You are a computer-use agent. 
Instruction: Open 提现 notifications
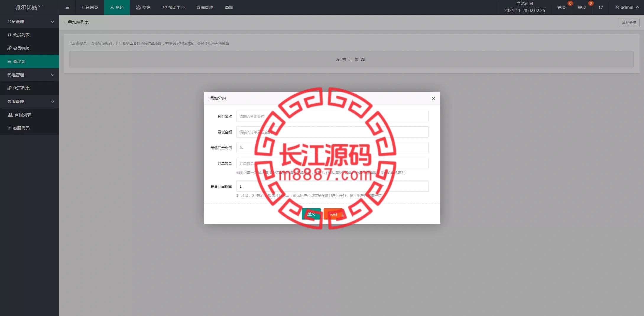(582, 7)
